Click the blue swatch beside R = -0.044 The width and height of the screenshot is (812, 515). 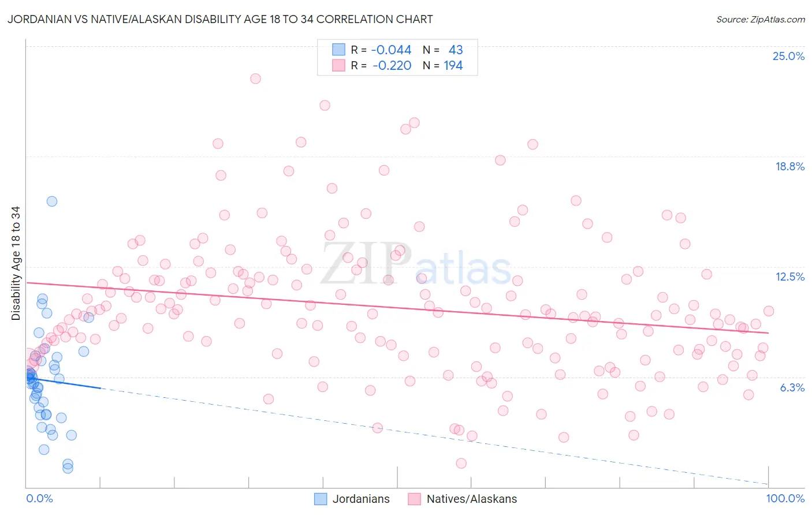click(338, 50)
